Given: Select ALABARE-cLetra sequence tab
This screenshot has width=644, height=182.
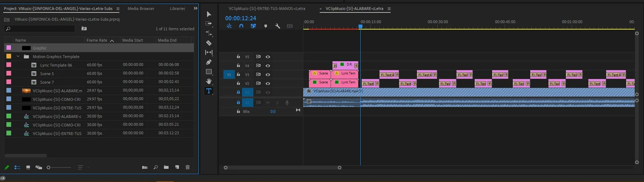Looking at the screenshot, I should (x=355, y=9).
